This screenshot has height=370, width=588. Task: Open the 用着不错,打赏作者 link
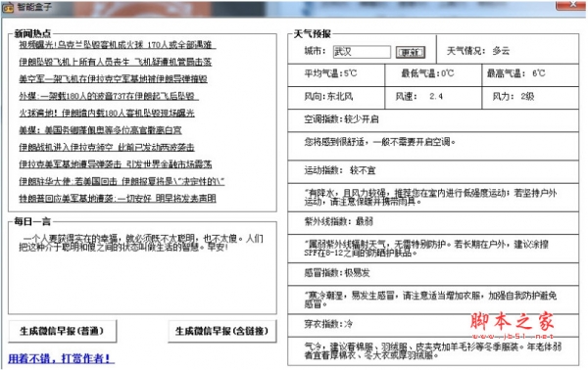pos(61,359)
